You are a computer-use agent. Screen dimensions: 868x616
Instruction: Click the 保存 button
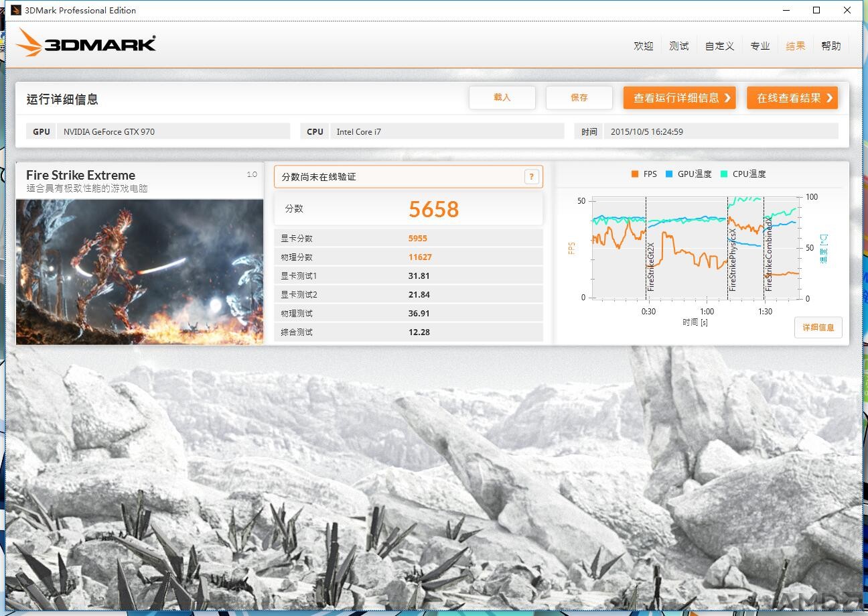(579, 98)
